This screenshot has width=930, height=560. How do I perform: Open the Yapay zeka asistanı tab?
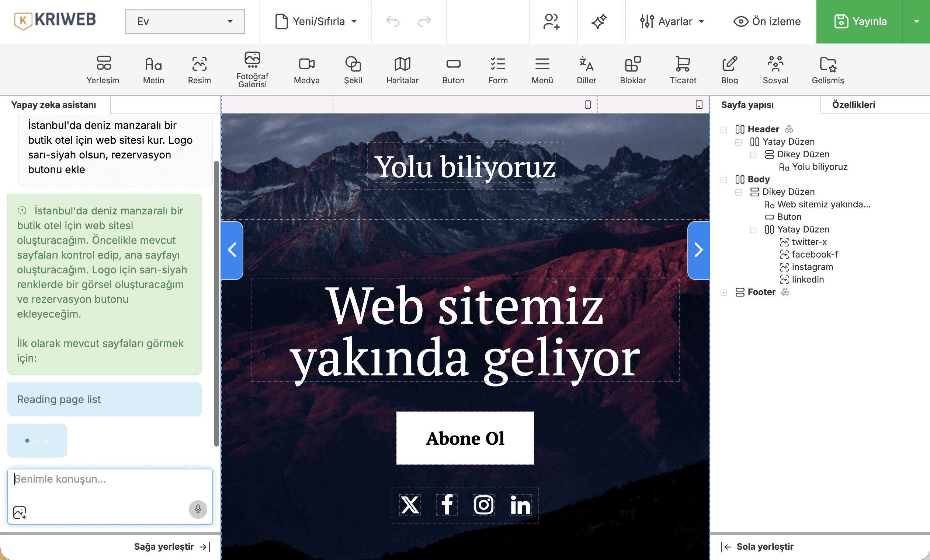click(54, 105)
